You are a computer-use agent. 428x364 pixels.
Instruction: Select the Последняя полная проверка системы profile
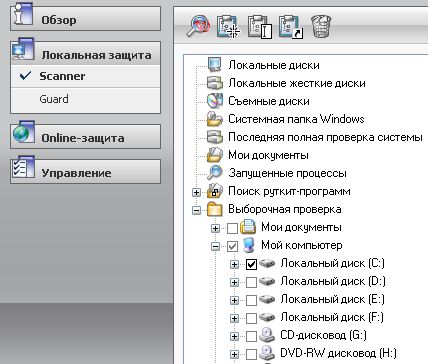click(325, 137)
